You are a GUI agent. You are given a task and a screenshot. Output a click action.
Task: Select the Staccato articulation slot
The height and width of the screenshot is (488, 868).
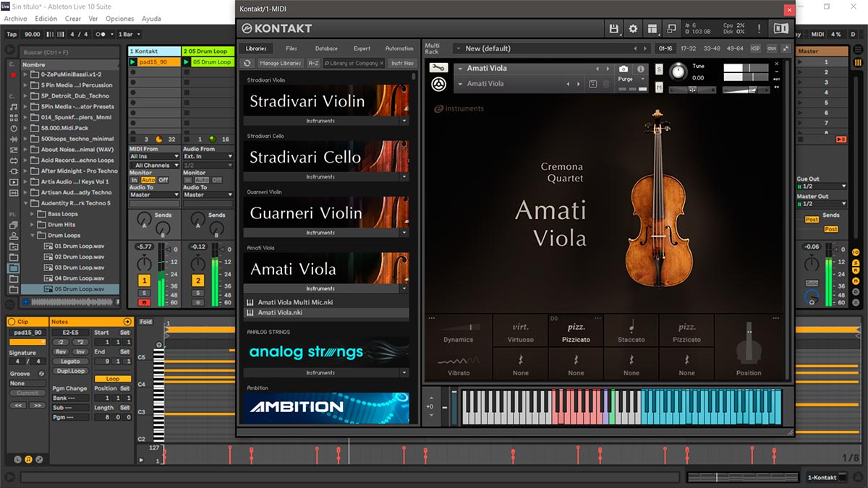631,330
